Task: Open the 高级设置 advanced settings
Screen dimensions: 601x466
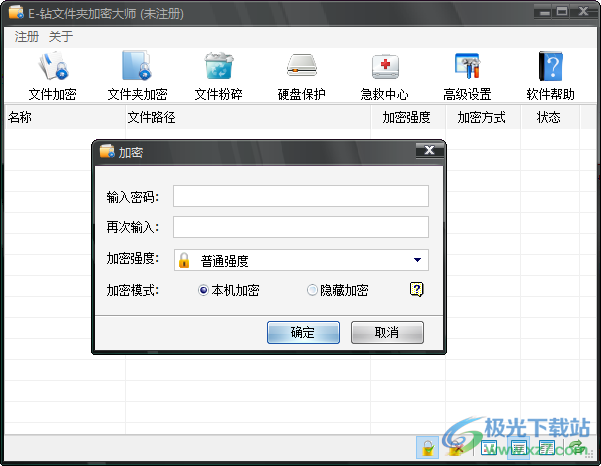Action: coord(467,76)
